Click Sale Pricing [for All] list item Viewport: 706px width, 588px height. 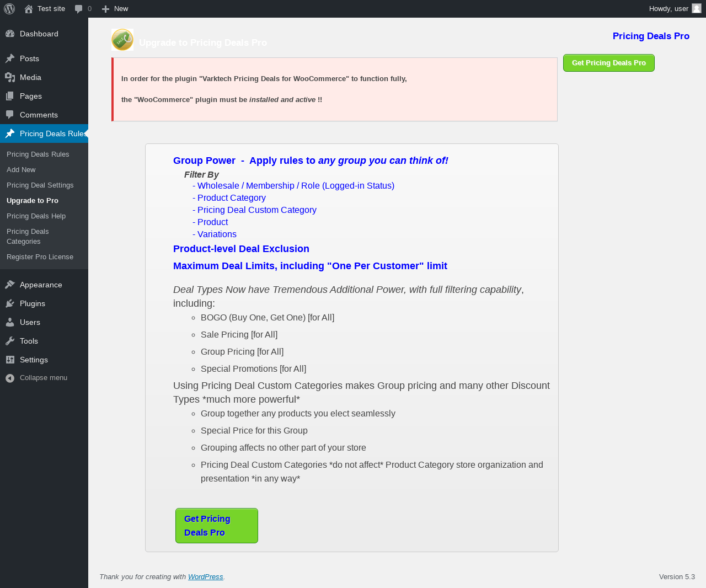click(x=239, y=335)
